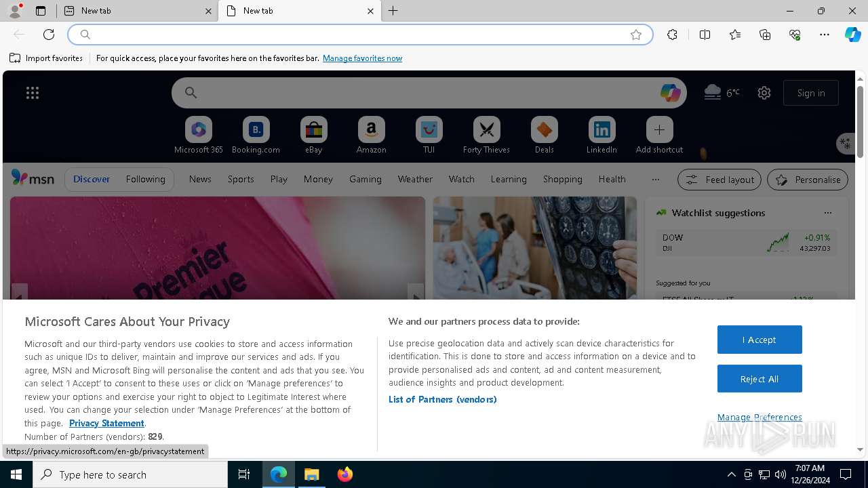The image size is (868, 488).
Task: Click the Sign in button
Action: (x=811, y=93)
